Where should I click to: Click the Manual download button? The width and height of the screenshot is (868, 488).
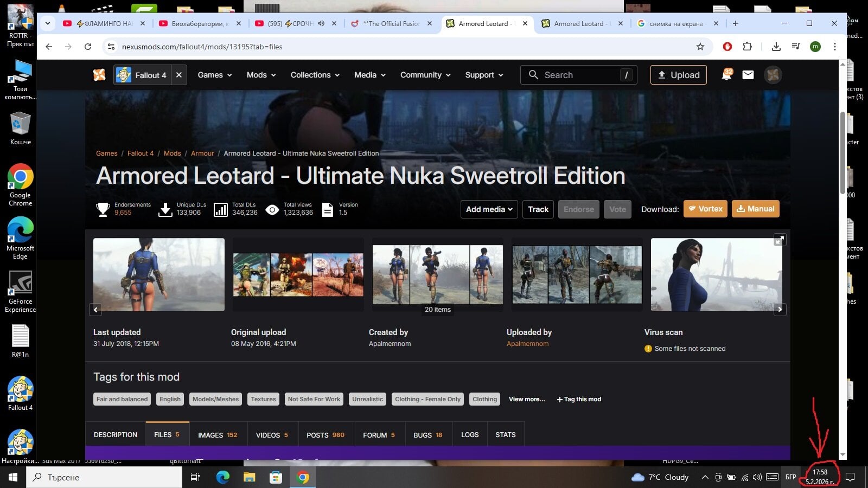pyautogui.click(x=756, y=209)
